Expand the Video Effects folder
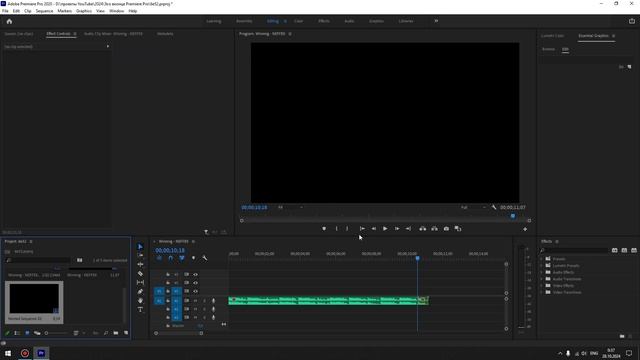 pyautogui.click(x=542, y=286)
